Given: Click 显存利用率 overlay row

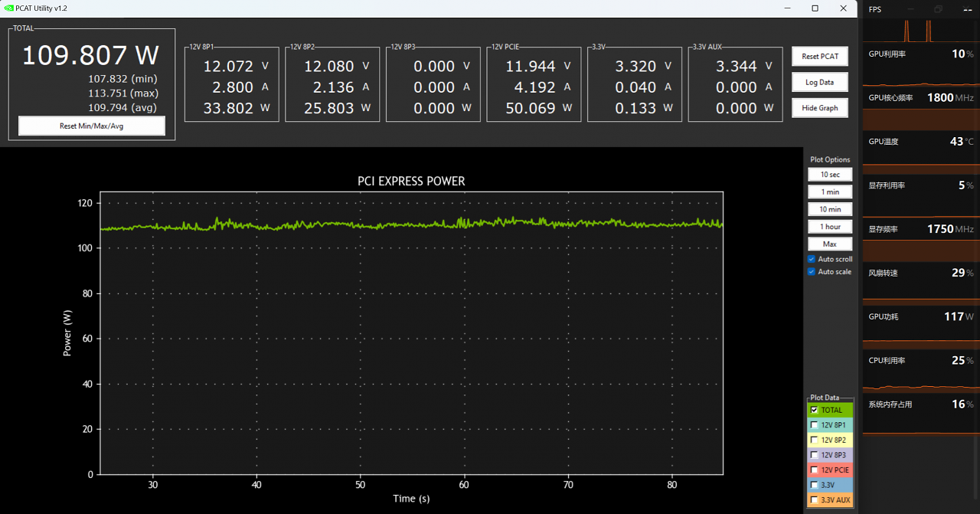Looking at the screenshot, I should [x=921, y=185].
